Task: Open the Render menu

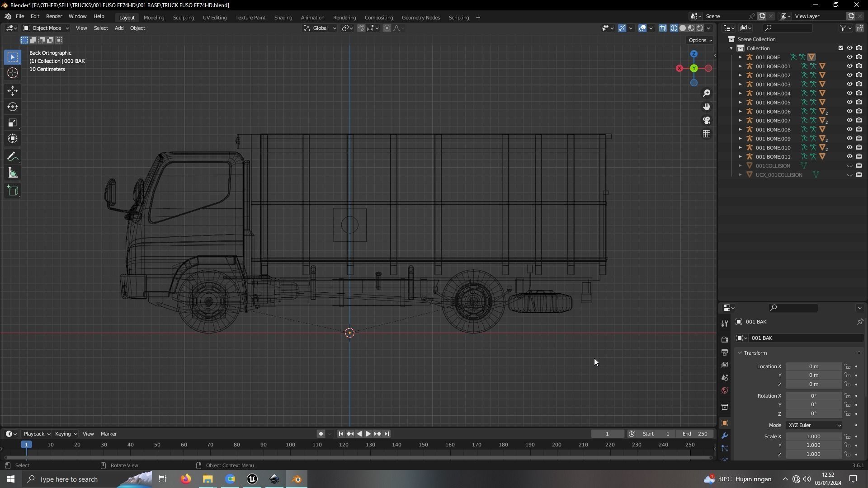Action: click(54, 16)
